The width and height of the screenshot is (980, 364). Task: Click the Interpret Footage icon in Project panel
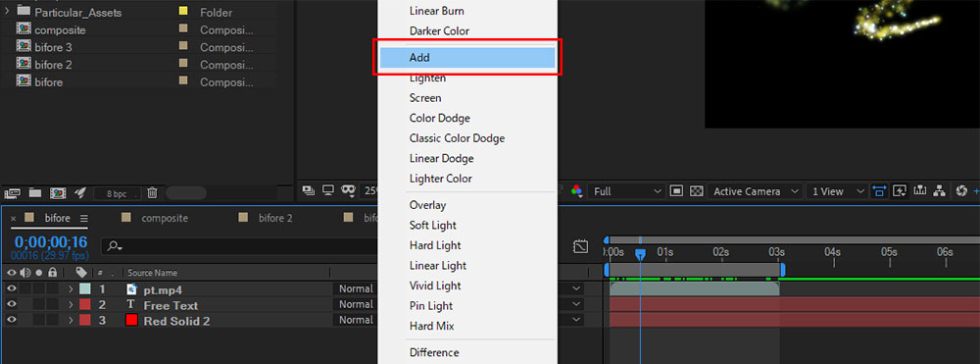pyautogui.click(x=14, y=193)
